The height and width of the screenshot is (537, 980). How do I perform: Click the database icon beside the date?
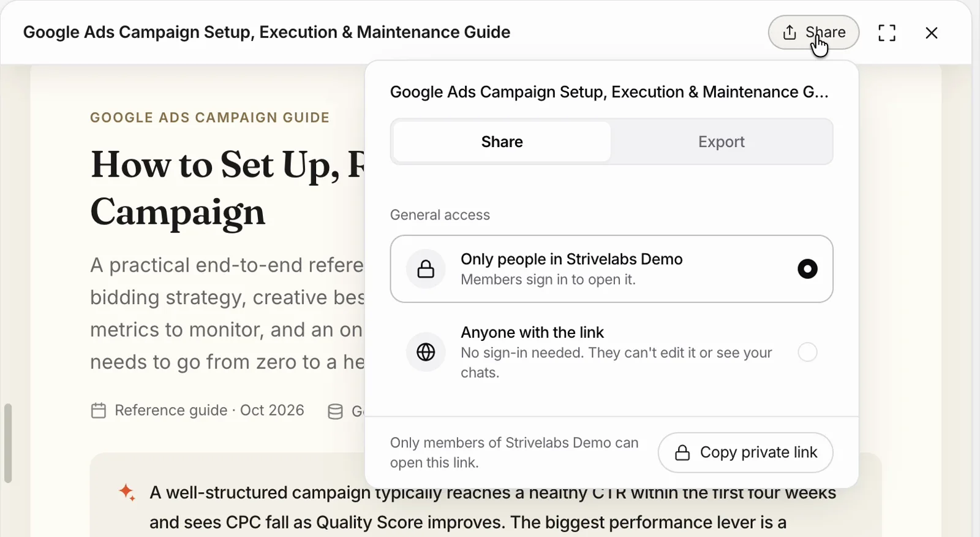tap(335, 411)
